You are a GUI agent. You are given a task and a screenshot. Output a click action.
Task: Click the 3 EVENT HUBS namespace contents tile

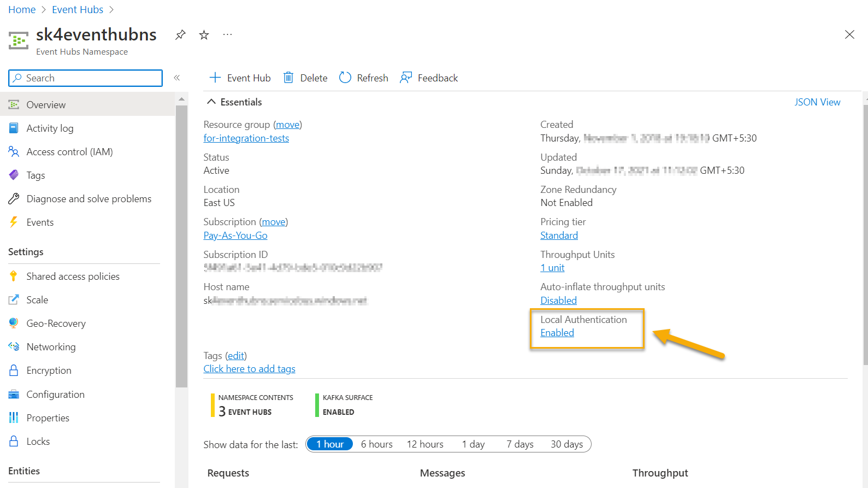pos(252,405)
